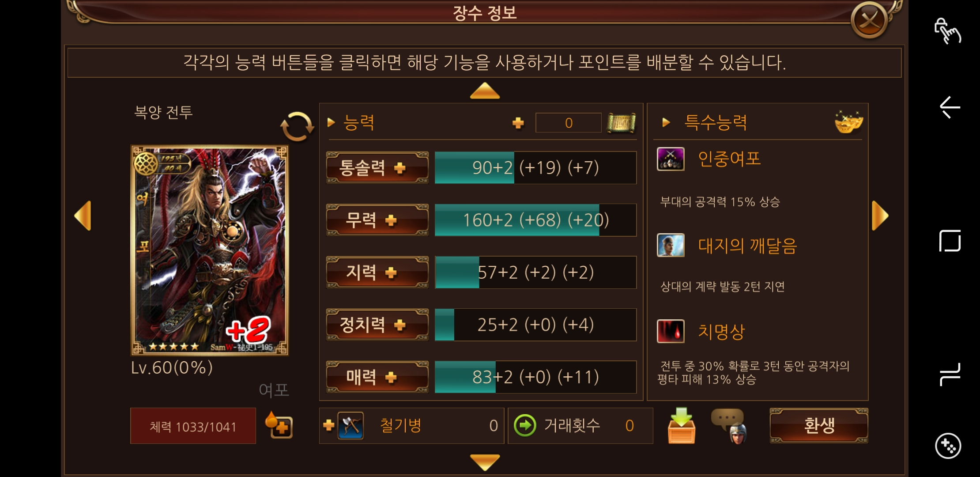Click the 환생 rebirth button
This screenshot has height=477, width=980.
coord(819,426)
